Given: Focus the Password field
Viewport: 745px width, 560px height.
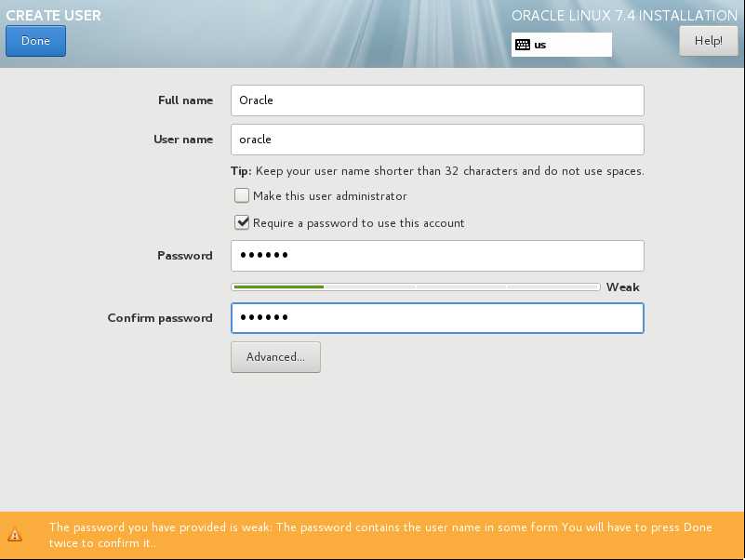Looking at the screenshot, I should point(437,256).
